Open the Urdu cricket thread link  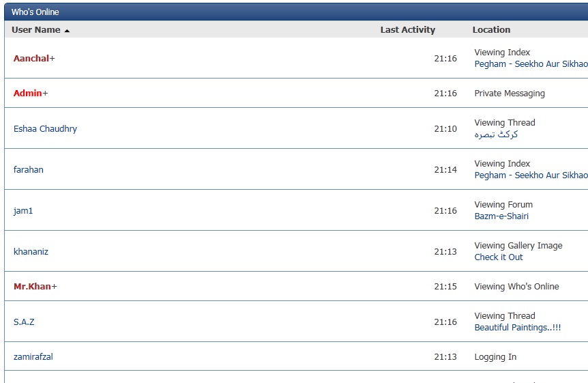tap(496, 134)
